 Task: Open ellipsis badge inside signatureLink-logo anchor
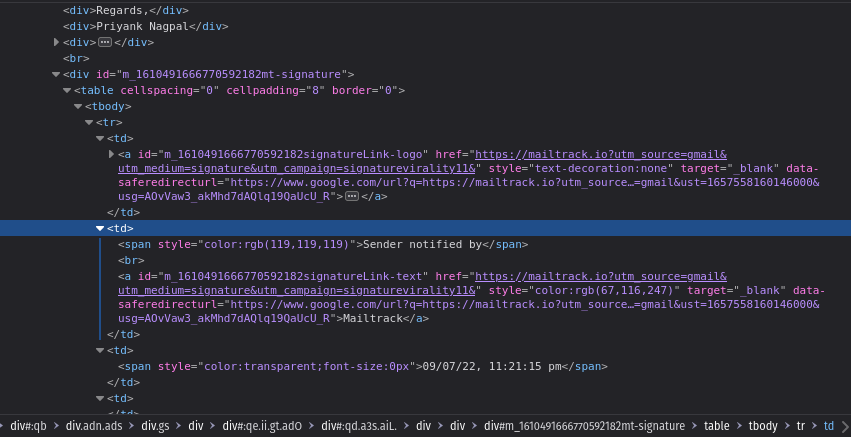352,197
